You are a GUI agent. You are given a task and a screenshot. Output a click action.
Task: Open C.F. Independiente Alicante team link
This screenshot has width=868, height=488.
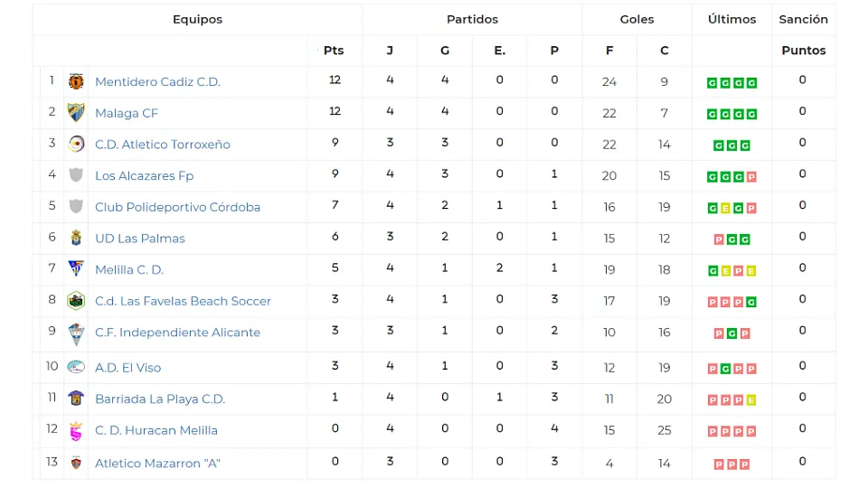[178, 332]
